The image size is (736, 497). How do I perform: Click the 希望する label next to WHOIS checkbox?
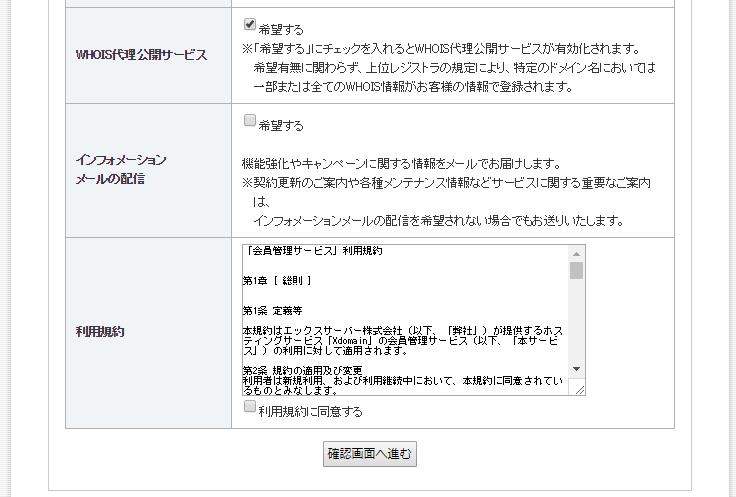(281, 29)
